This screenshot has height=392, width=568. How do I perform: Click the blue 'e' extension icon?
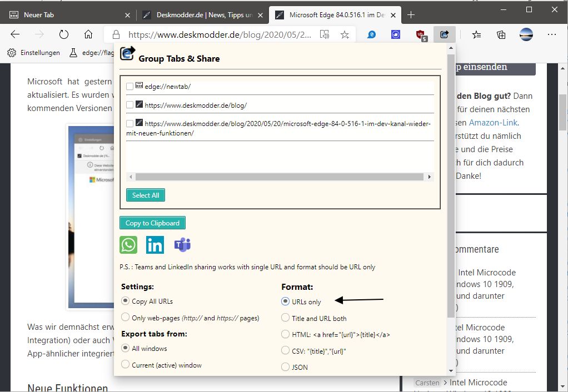click(371, 34)
